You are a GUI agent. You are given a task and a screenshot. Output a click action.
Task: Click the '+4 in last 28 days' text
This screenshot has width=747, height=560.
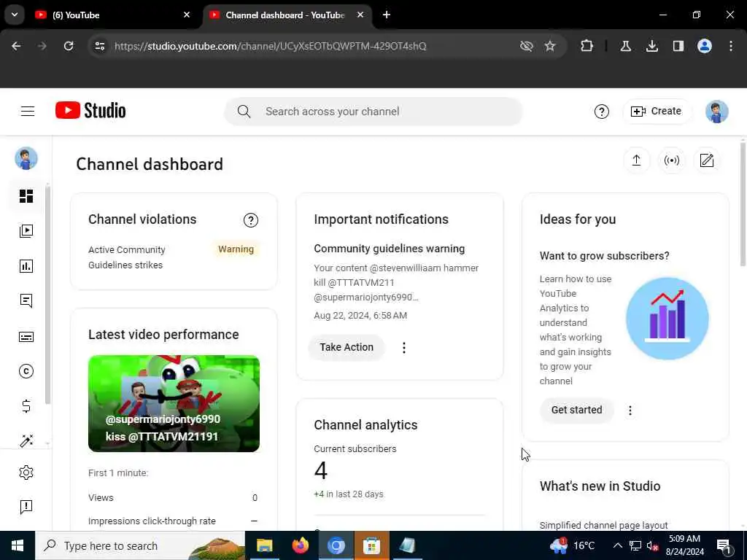tap(349, 494)
